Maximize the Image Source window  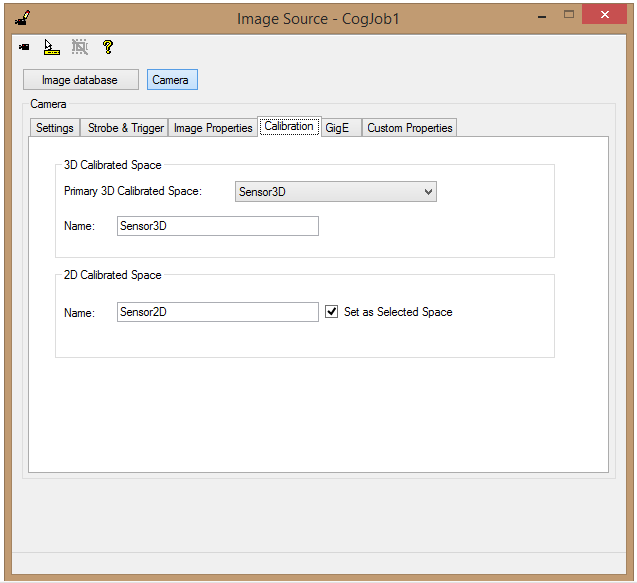(569, 15)
